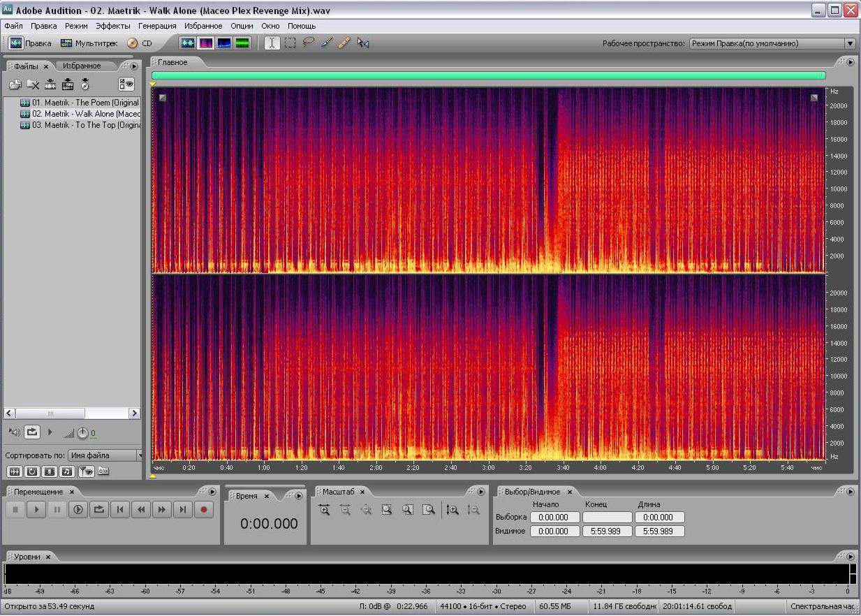Select the Marquee selection tool

click(x=290, y=43)
